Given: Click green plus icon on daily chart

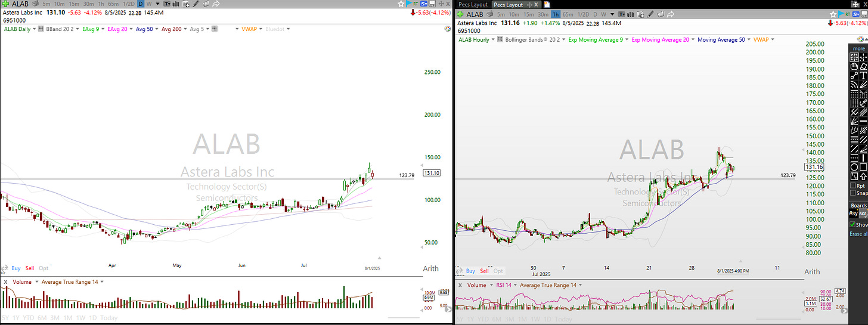Looking at the screenshot, I should (5, 4).
